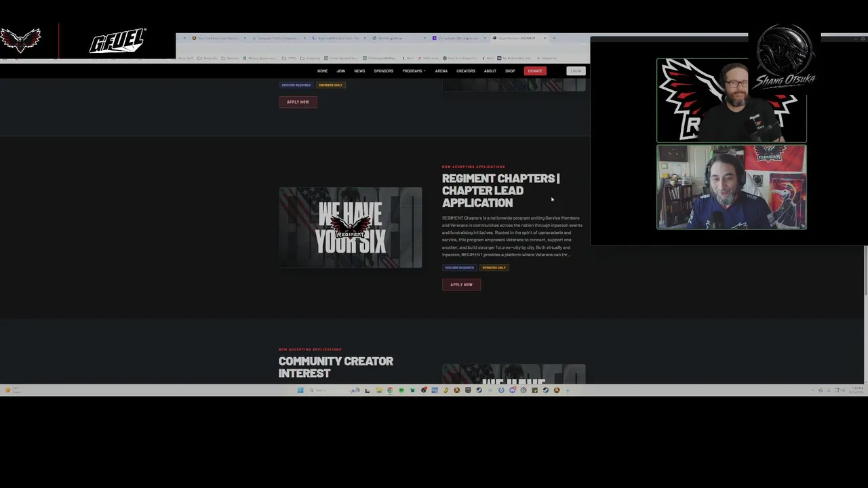Open Spotify from the taskbar
This screenshot has height=488, width=868.
click(401, 390)
